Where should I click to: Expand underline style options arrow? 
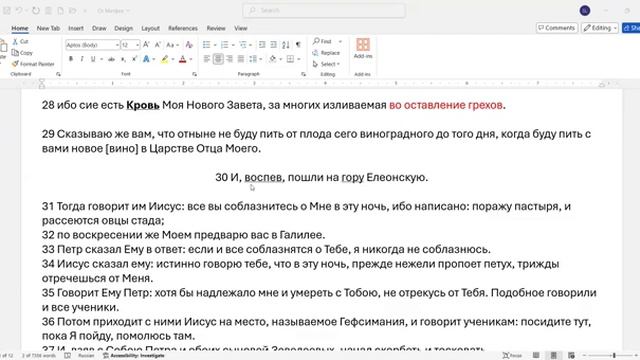coord(101,59)
